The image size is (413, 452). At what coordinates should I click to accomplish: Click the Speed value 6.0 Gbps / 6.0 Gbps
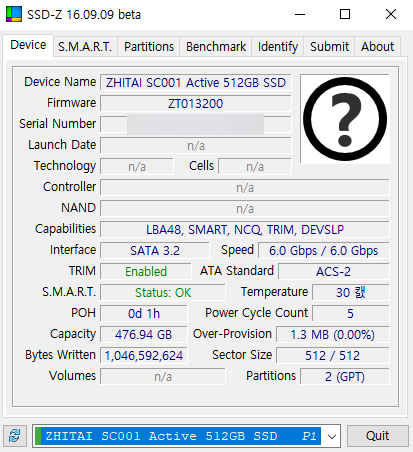(x=323, y=251)
